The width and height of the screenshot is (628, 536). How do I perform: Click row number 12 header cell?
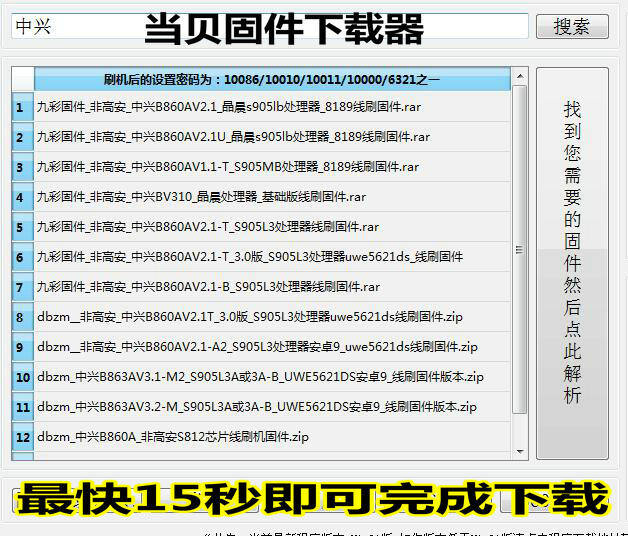(23, 437)
